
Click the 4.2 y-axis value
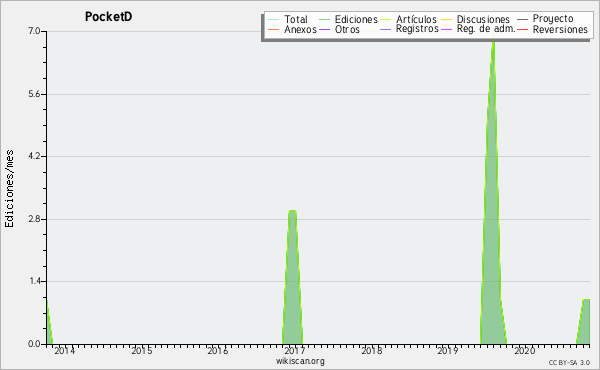(x=34, y=156)
